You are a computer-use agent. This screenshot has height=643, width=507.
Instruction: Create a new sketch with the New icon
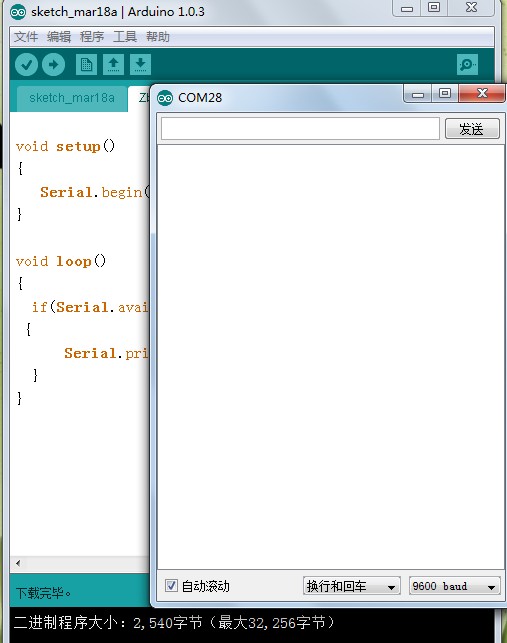(86, 64)
